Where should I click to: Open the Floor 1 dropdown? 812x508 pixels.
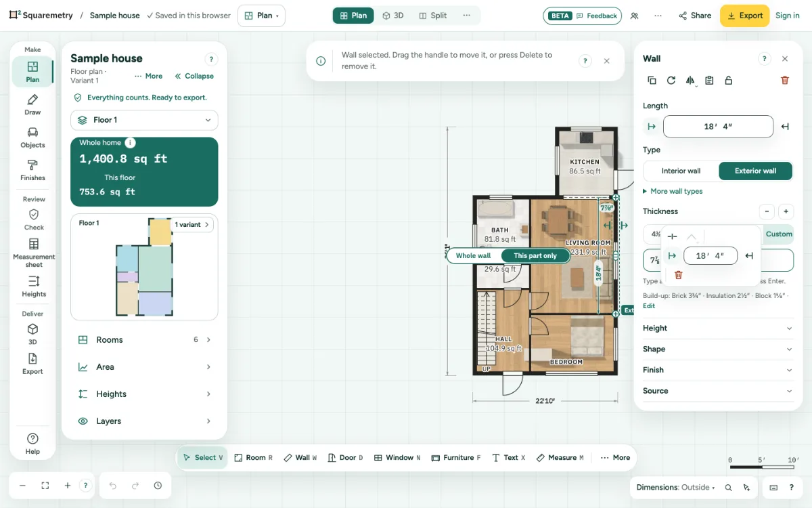(x=144, y=120)
